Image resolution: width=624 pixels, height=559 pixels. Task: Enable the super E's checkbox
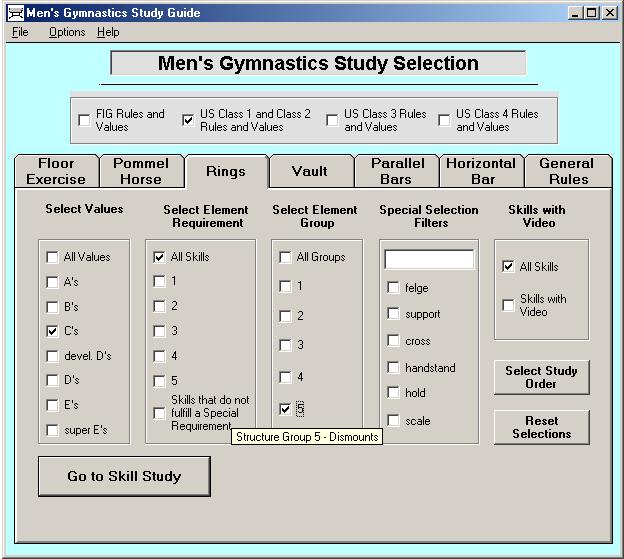click(x=52, y=430)
